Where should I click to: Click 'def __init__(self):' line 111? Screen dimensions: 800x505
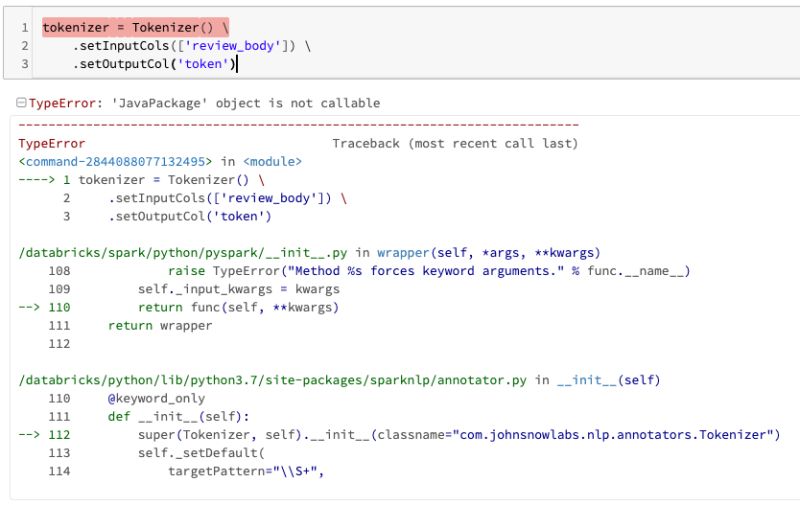coord(179,417)
